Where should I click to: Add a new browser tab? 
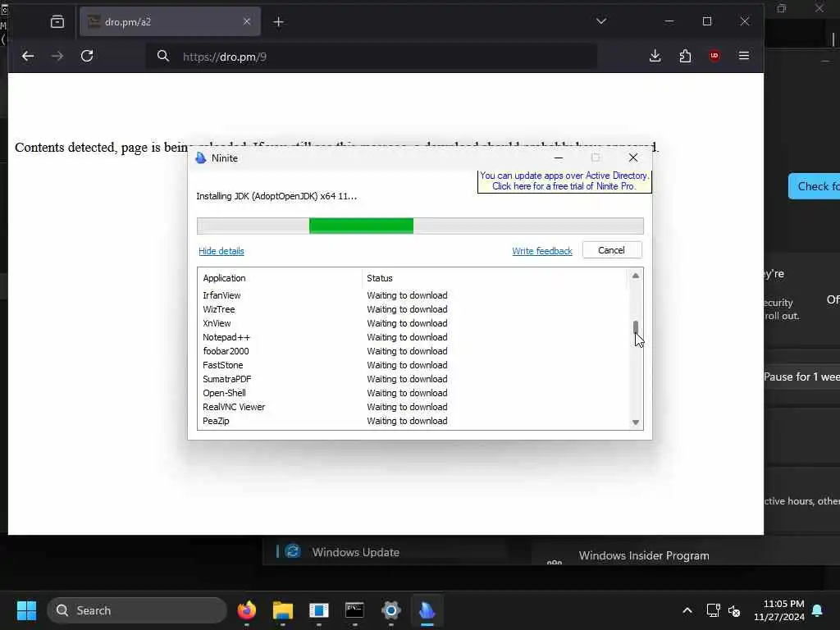279,21
